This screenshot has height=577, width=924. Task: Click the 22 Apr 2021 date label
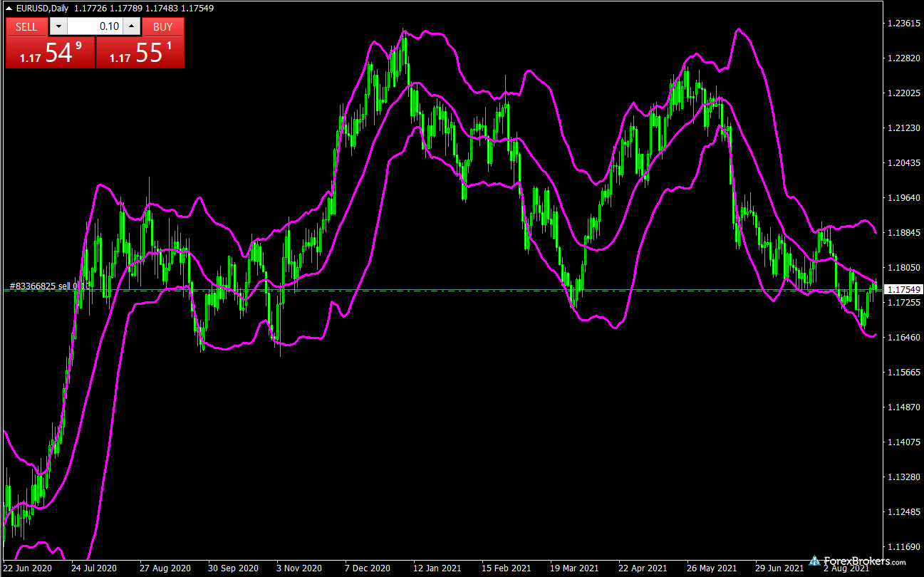[x=642, y=569]
